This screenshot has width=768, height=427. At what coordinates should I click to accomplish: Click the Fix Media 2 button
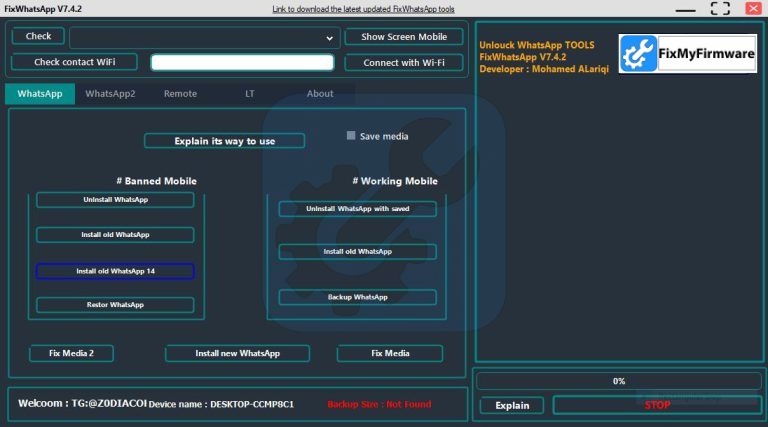point(71,353)
